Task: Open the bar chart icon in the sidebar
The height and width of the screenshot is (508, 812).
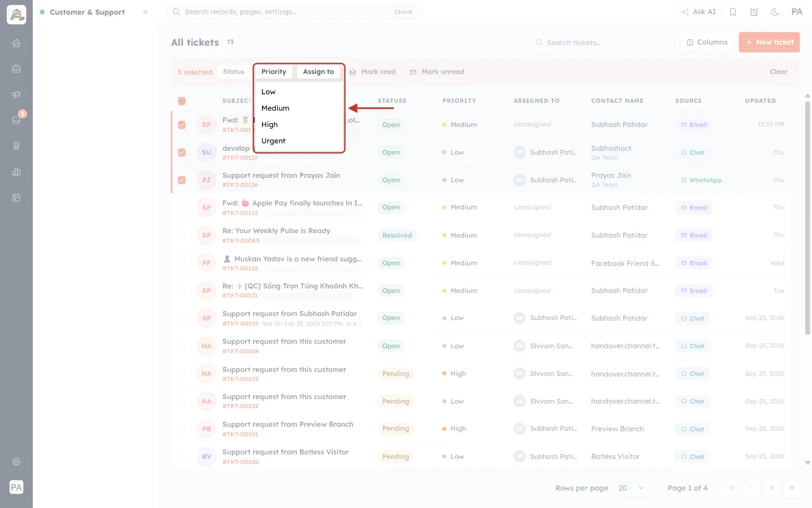Action: tap(16, 172)
